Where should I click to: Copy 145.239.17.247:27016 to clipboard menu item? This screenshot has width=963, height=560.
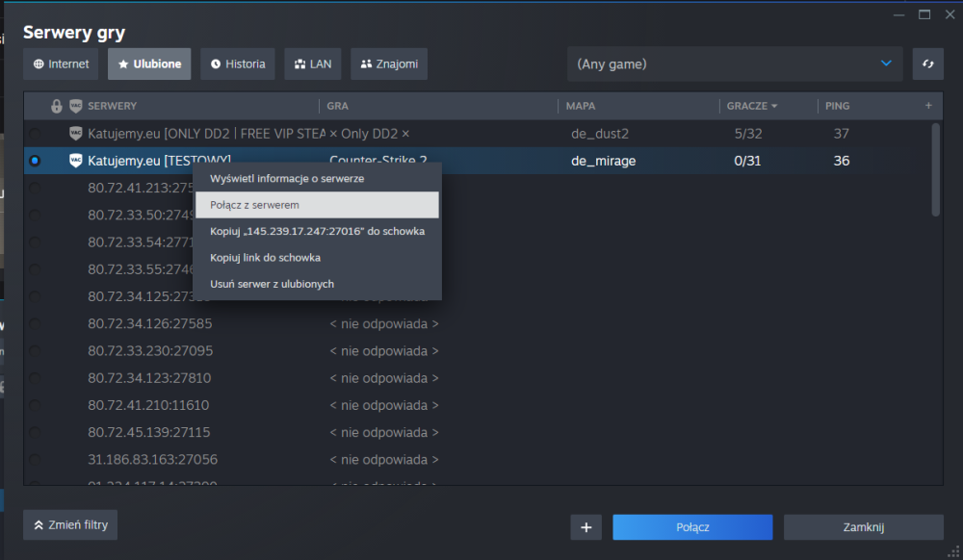coord(317,231)
